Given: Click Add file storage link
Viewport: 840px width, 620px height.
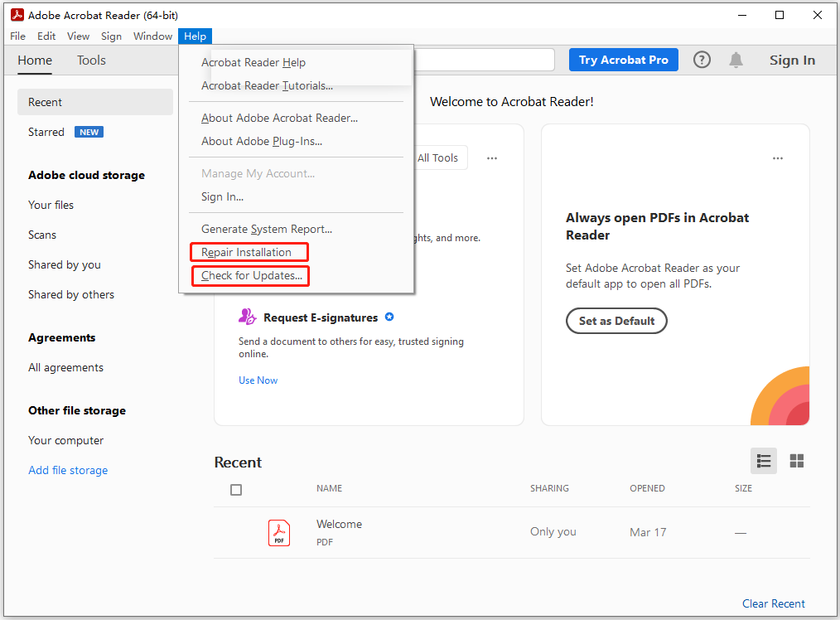Looking at the screenshot, I should pyautogui.click(x=68, y=470).
